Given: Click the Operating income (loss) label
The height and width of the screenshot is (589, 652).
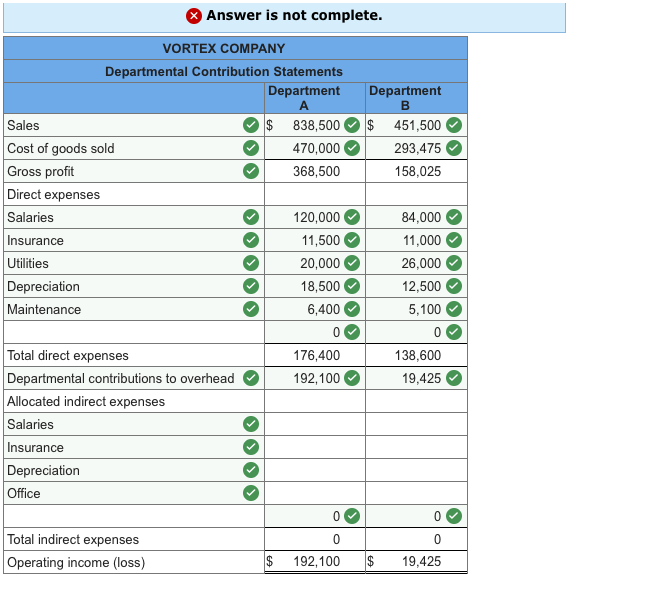Looking at the screenshot, I should (x=76, y=562).
